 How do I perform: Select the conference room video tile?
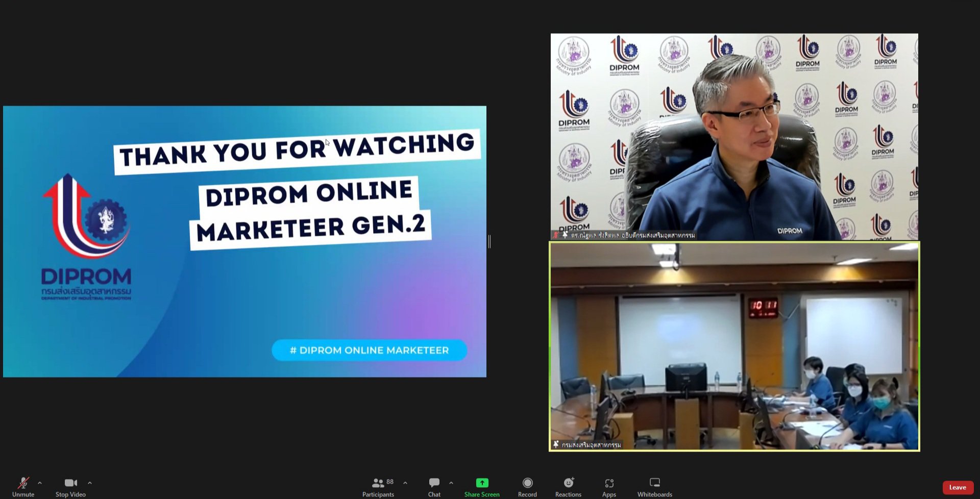[734, 346]
